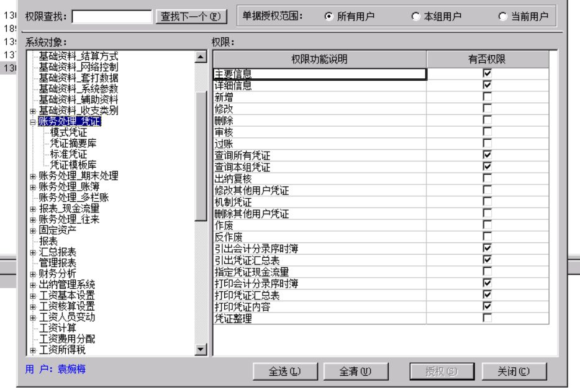The image size is (580, 392).
Task: Select the 当前用户 radio button
Action: pyautogui.click(x=502, y=16)
